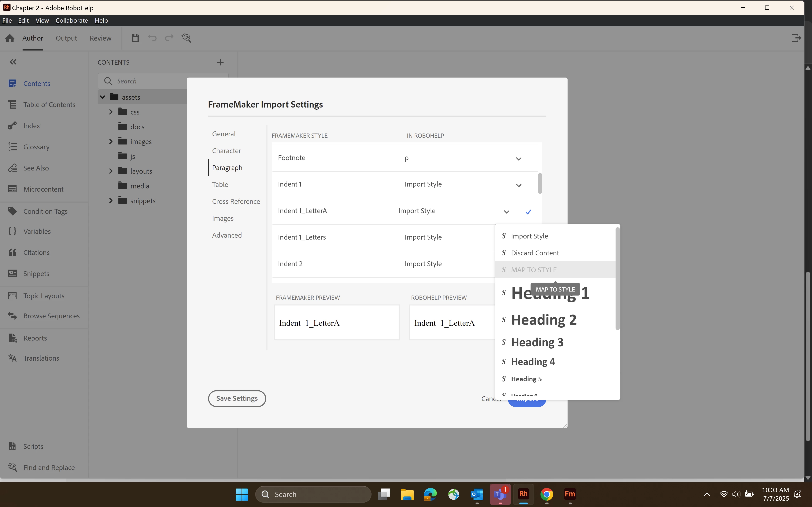Select Heading 2 from style list
This screenshot has height=507, width=812.
point(544,320)
